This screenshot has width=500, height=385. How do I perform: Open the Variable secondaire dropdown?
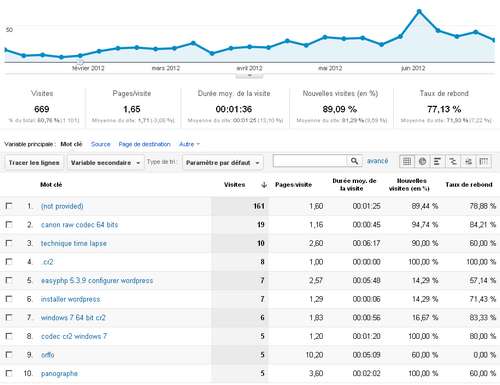pyautogui.click(x=105, y=163)
